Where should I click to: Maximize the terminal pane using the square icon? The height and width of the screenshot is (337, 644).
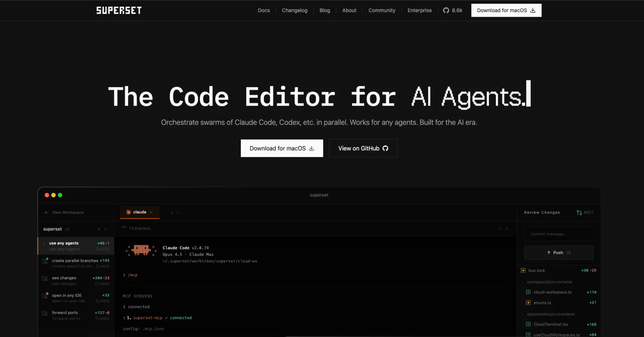click(x=499, y=229)
